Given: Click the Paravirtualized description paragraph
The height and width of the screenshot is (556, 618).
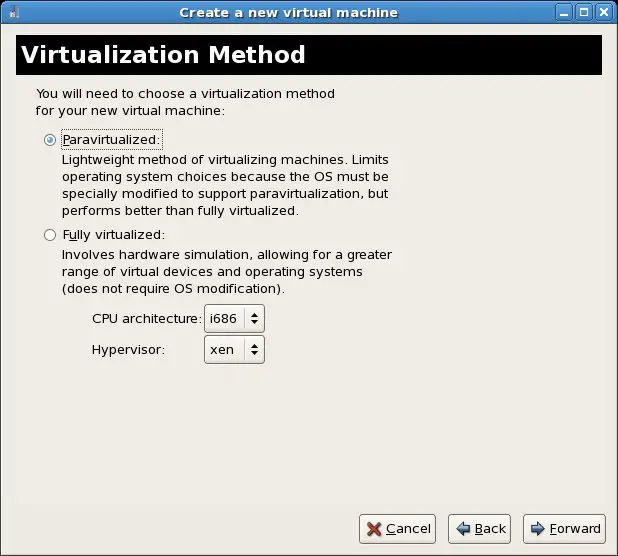Looking at the screenshot, I should 224,185.
